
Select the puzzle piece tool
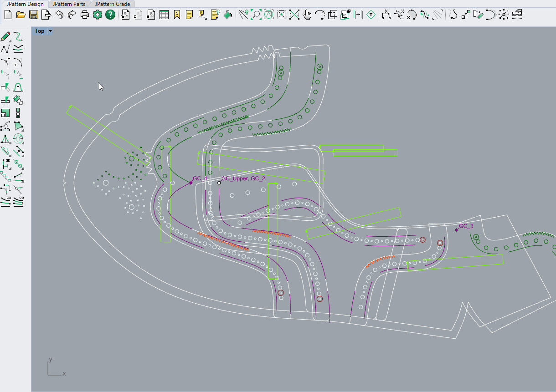(x=19, y=100)
